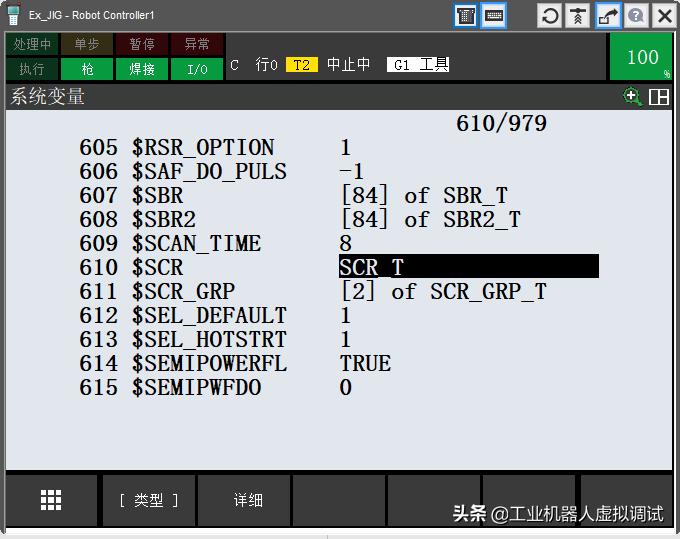The width and height of the screenshot is (680, 539).
Task: Click the 枪 status indicator
Action: point(87,69)
